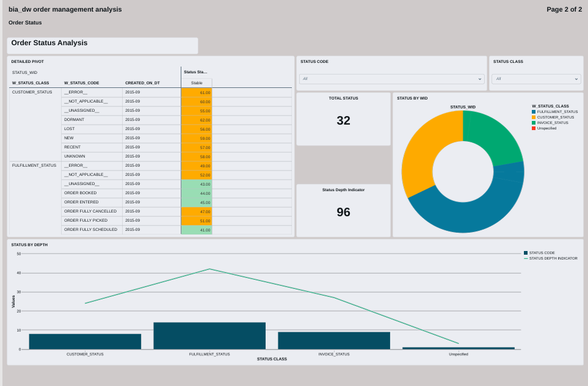Click the ORDER BOOKED row value 44.00
The width and height of the screenshot is (588, 386).
[x=197, y=193]
